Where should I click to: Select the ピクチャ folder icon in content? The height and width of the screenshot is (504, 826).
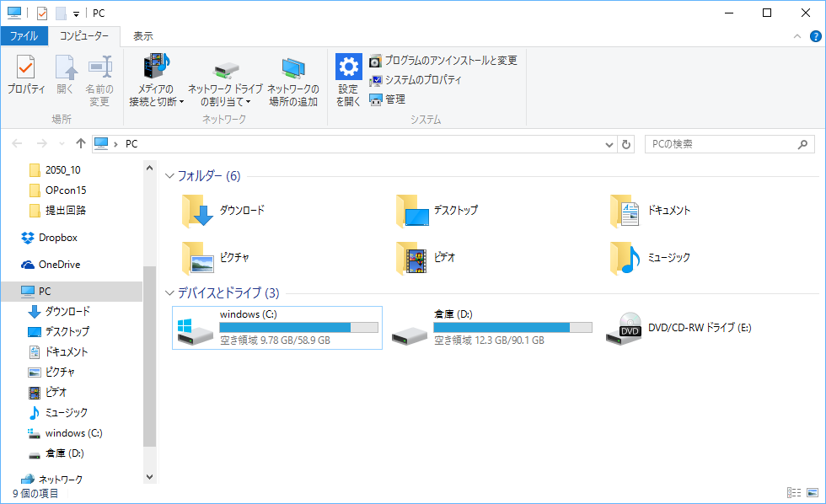point(197,258)
